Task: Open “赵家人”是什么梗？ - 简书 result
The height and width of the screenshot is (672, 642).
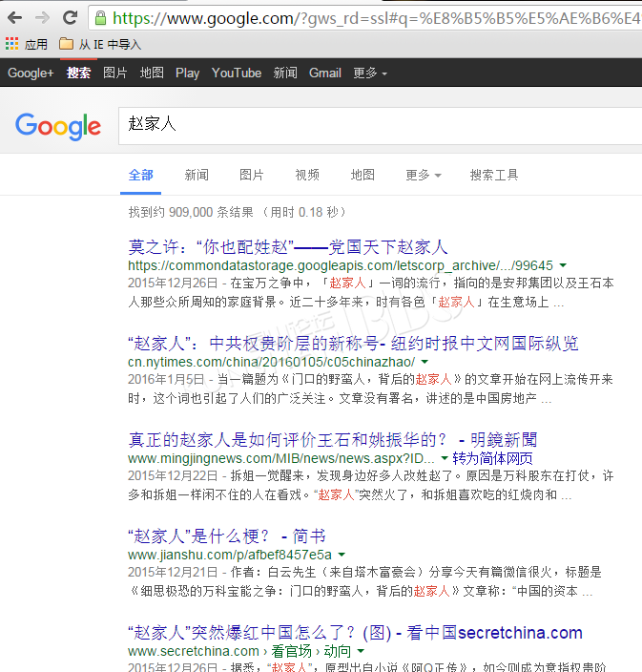Action: 227,536
